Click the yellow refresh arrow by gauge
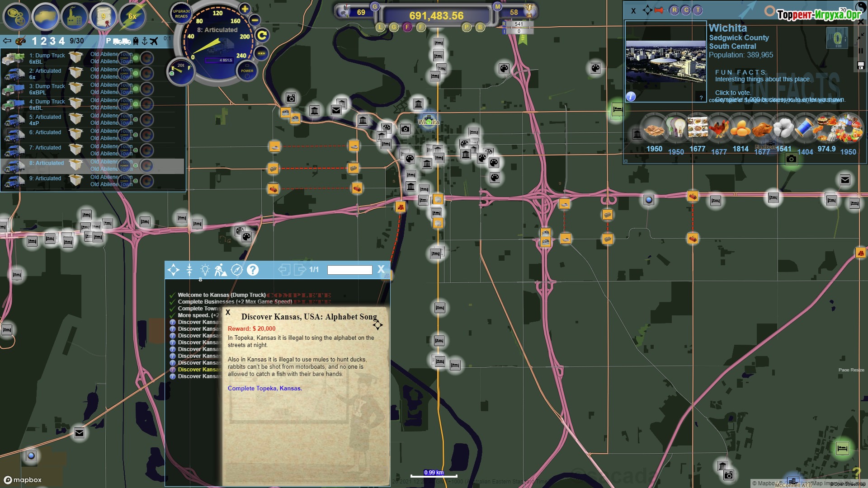The width and height of the screenshot is (868, 488). (x=262, y=35)
